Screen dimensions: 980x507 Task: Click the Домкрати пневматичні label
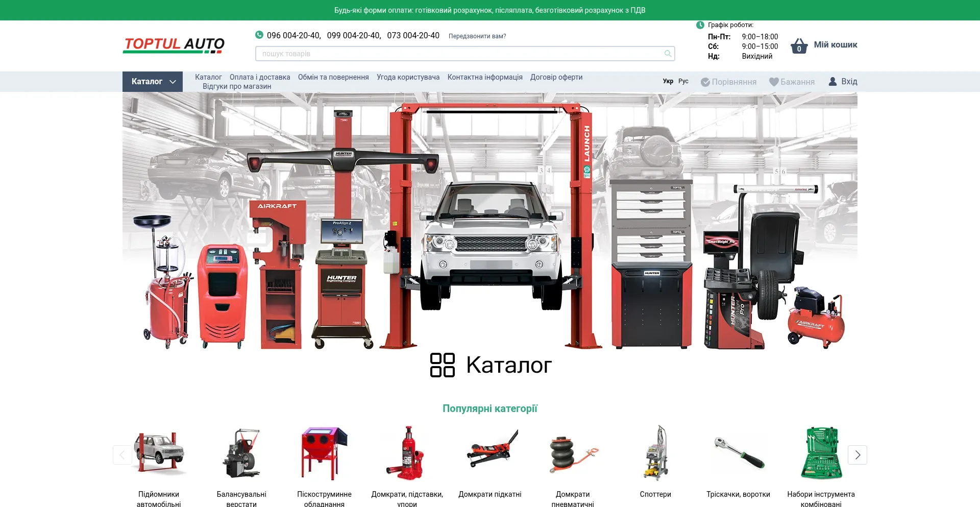[x=573, y=499]
